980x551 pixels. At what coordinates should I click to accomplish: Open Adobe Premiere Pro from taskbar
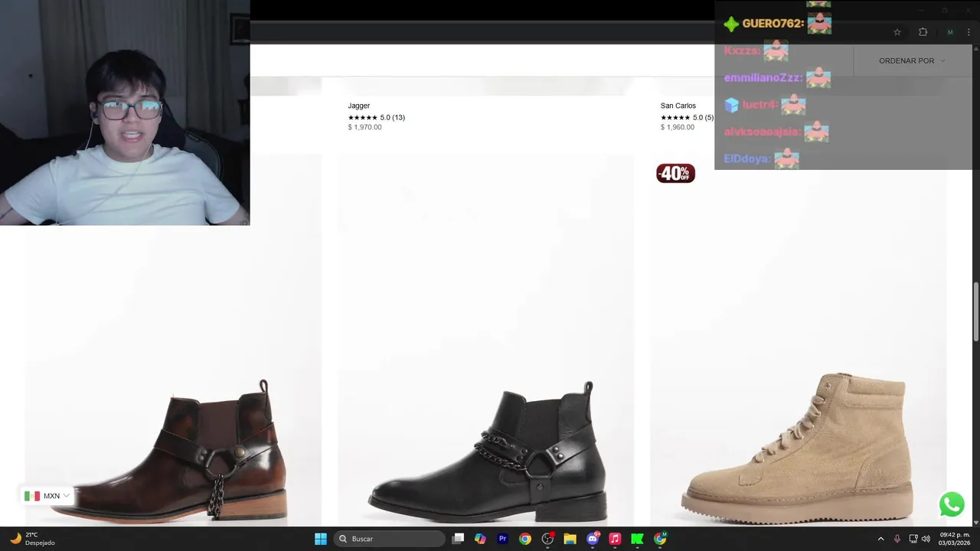[502, 539]
